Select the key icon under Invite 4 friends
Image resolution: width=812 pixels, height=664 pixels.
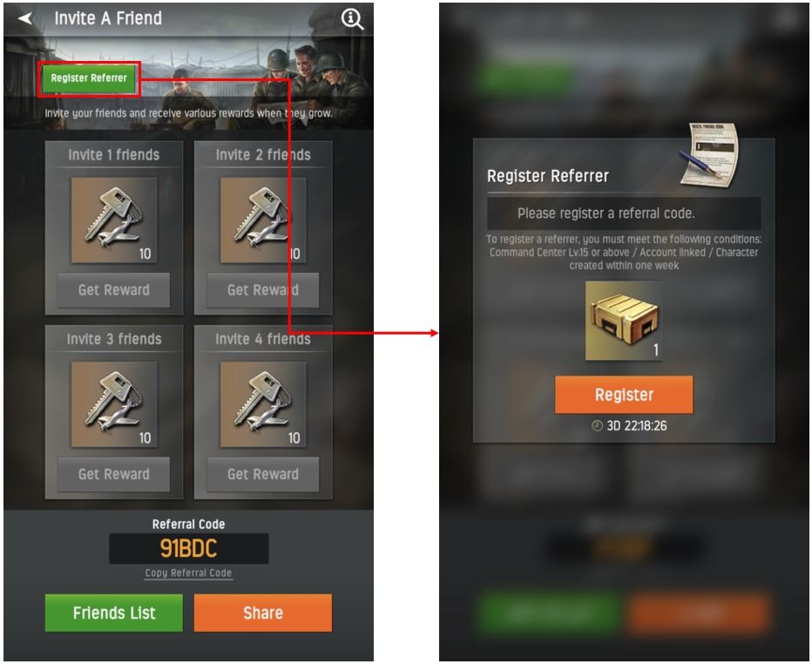point(263,404)
